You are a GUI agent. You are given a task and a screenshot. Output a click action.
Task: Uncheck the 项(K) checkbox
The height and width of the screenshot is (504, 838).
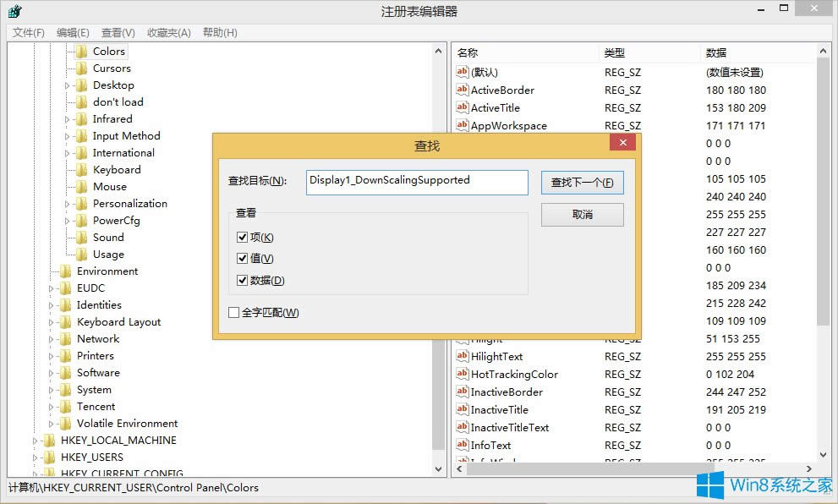pyautogui.click(x=243, y=237)
